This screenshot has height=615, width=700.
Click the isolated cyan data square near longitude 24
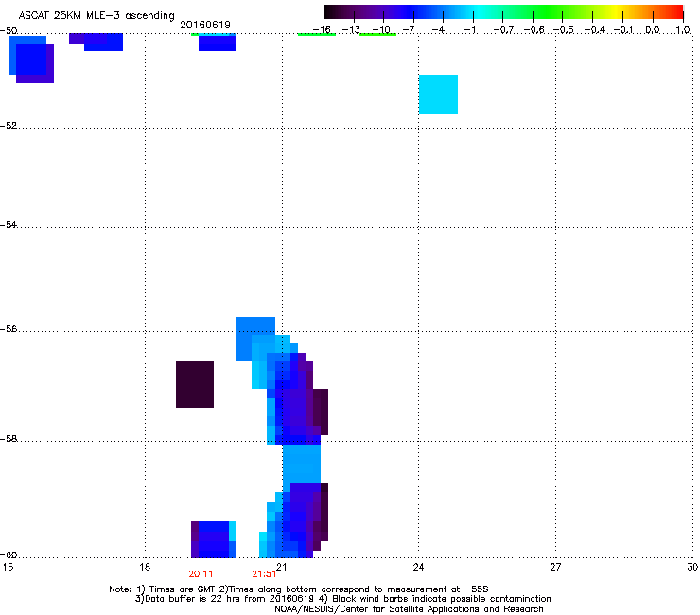point(438,95)
